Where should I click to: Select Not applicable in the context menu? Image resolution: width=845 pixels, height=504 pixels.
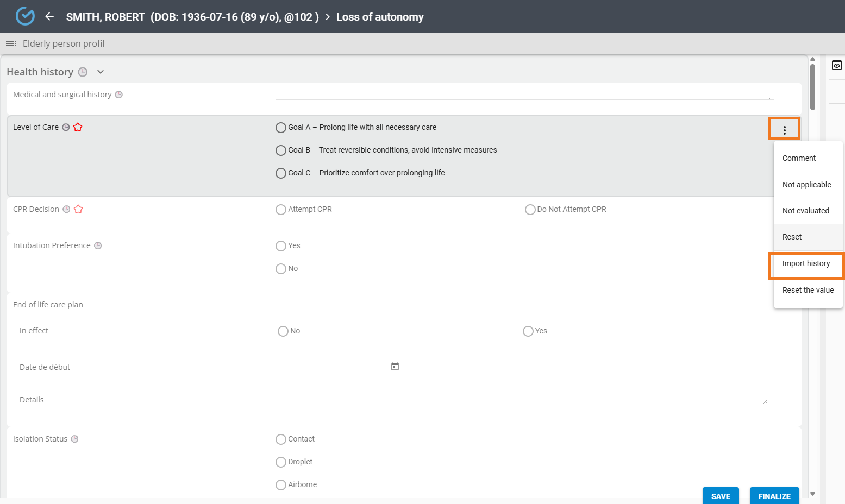pyautogui.click(x=806, y=185)
